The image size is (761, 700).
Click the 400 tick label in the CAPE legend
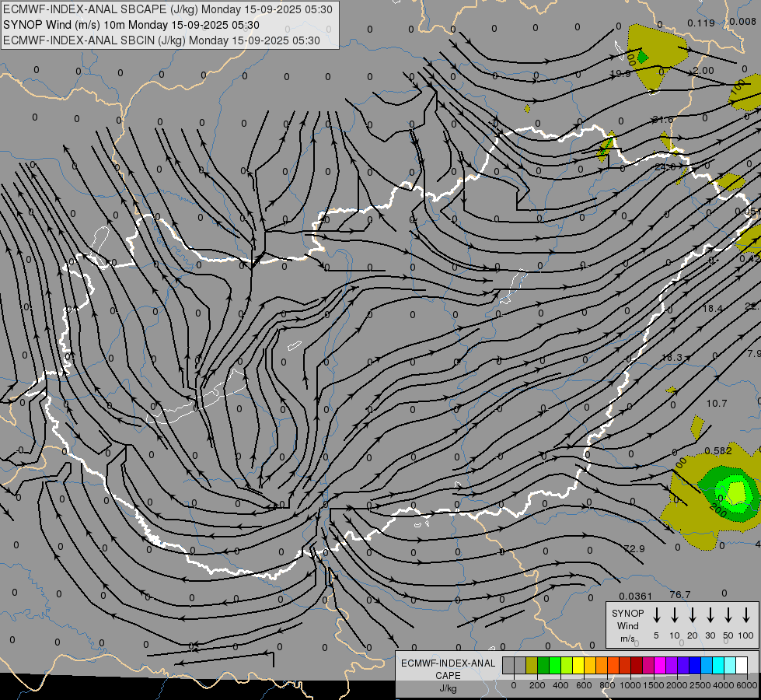coord(560,685)
